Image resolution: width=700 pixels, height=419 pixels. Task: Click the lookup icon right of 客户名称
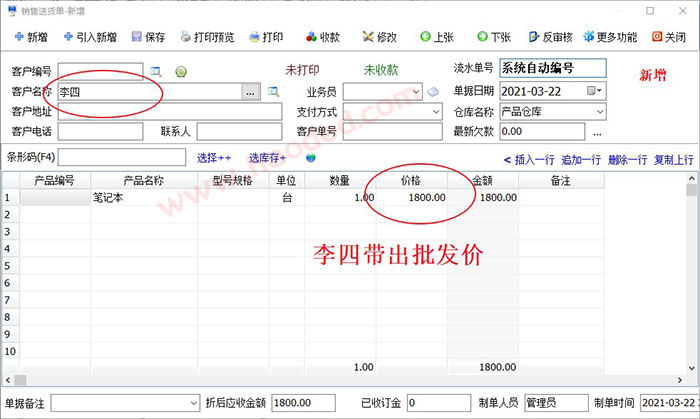click(274, 92)
